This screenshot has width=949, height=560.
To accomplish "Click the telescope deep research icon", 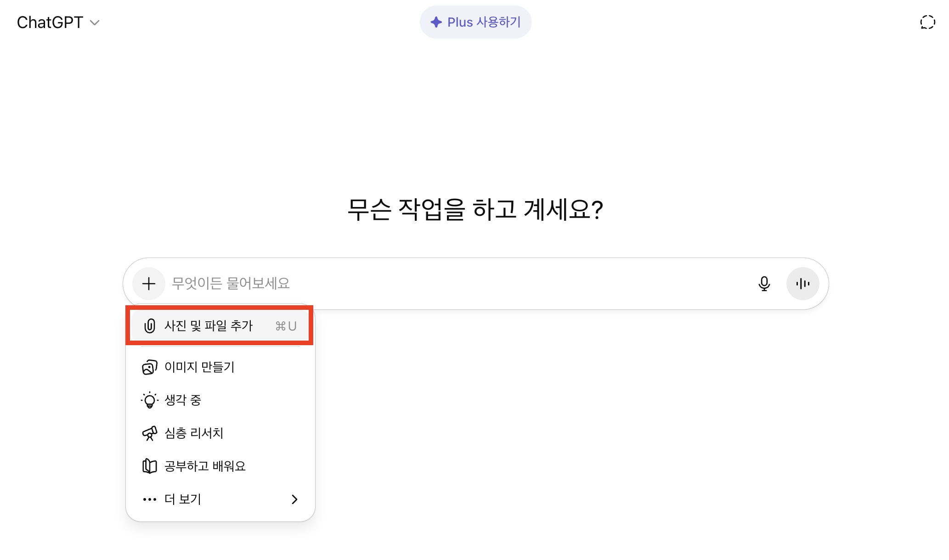I will 149,433.
